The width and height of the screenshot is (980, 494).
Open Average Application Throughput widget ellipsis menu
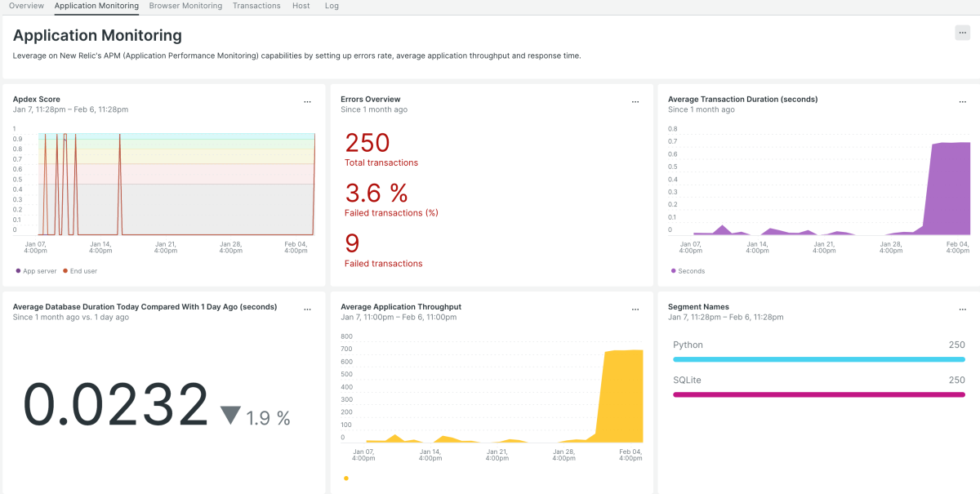[x=635, y=309]
